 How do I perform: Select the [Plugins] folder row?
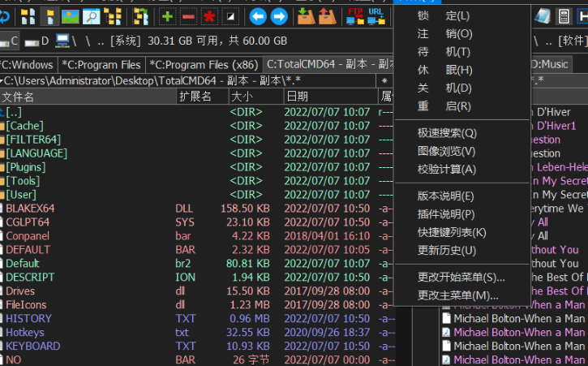click(x=196, y=167)
